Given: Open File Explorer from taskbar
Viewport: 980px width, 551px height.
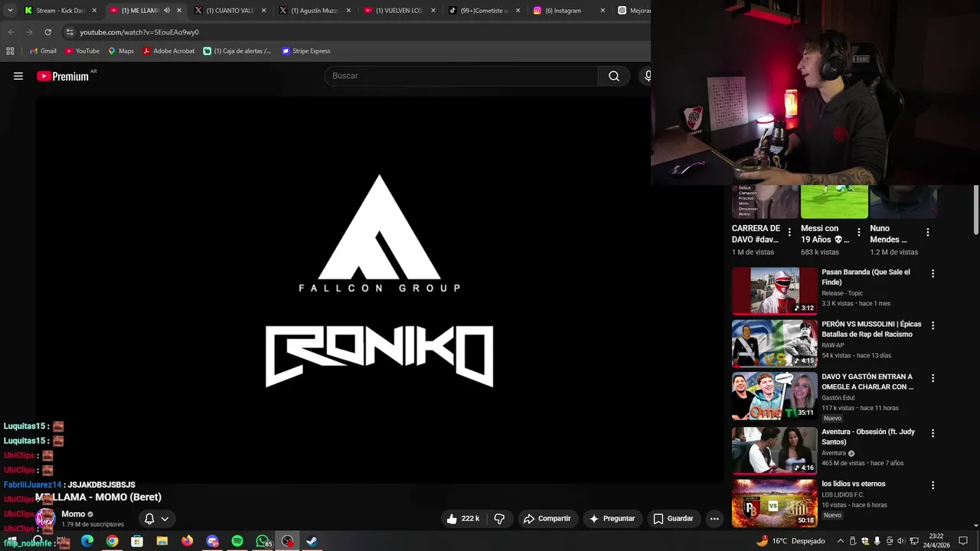Looking at the screenshot, I should coord(162,541).
